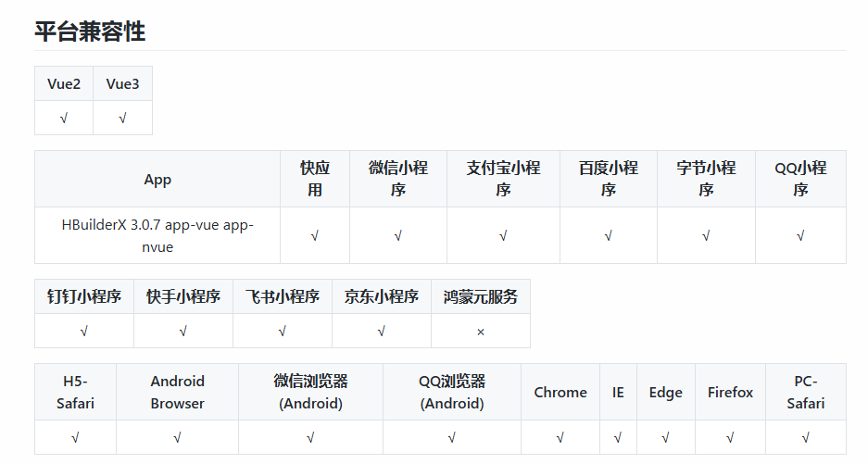The width and height of the screenshot is (868, 464).
Task: Click the checkmark under Vue3
Action: [122, 119]
